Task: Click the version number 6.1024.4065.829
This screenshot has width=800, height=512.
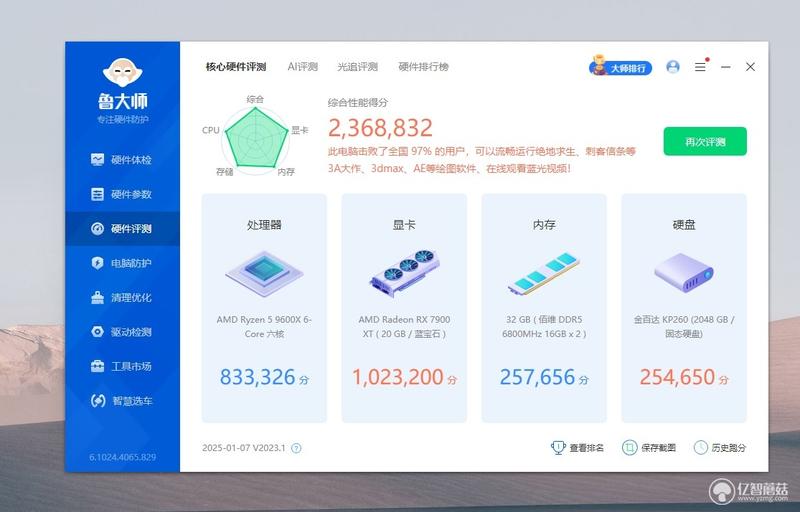Action: point(122,457)
